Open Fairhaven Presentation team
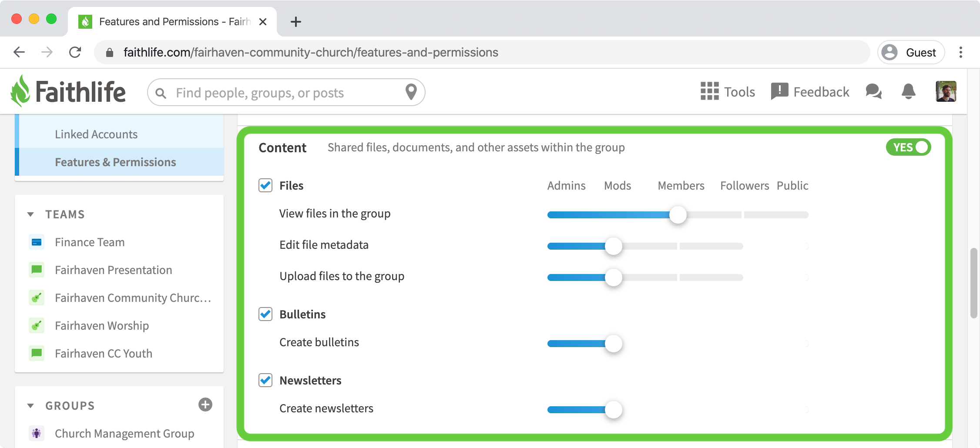The width and height of the screenshot is (980, 448). pyautogui.click(x=114, y=270)
